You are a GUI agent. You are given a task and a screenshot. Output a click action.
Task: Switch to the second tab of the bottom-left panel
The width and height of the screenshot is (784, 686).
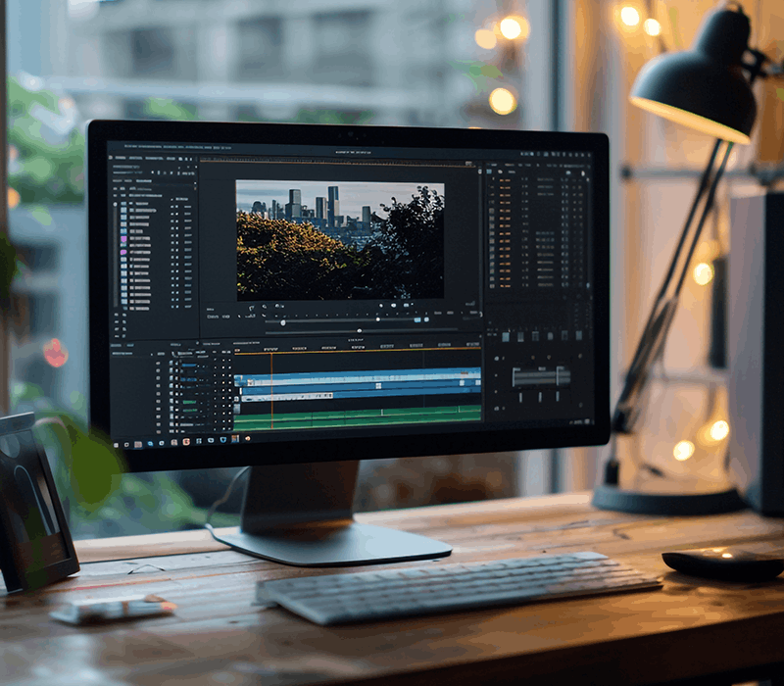point(130,346)
